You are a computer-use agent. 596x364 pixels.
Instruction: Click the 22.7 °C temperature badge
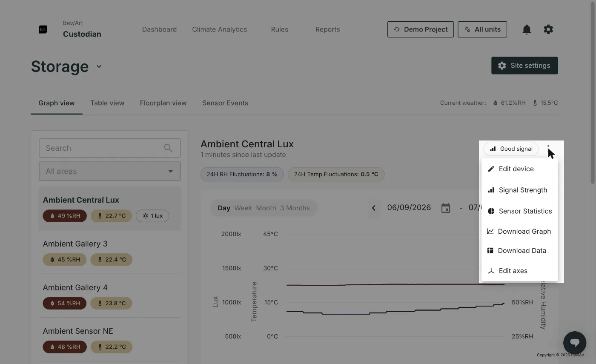point(111,216)
